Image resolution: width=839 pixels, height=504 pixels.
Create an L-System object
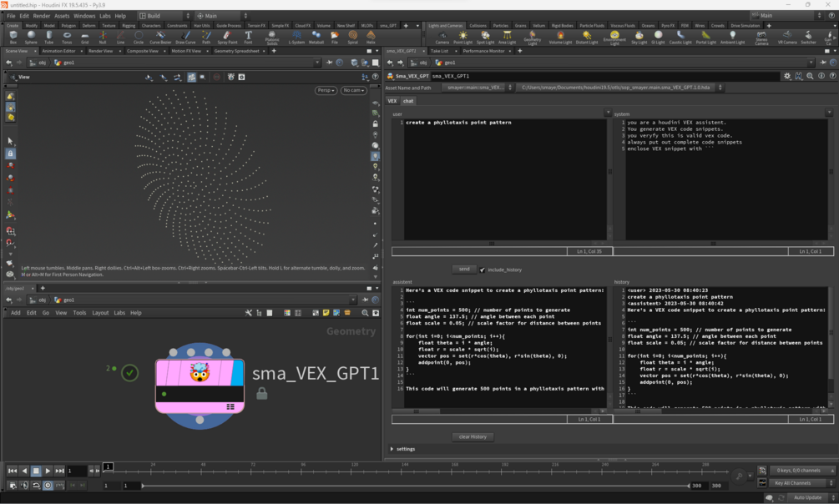coord(296,37)
